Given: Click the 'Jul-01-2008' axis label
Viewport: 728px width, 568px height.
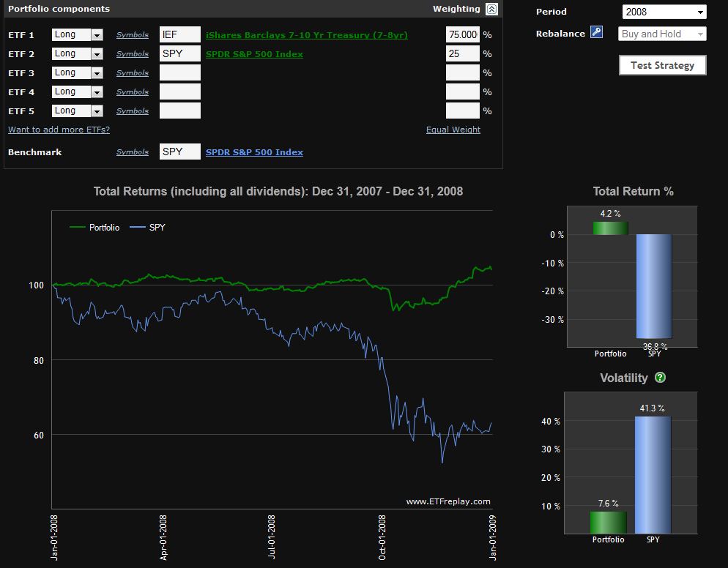Looking at the screenshot, I should (272, 537).
